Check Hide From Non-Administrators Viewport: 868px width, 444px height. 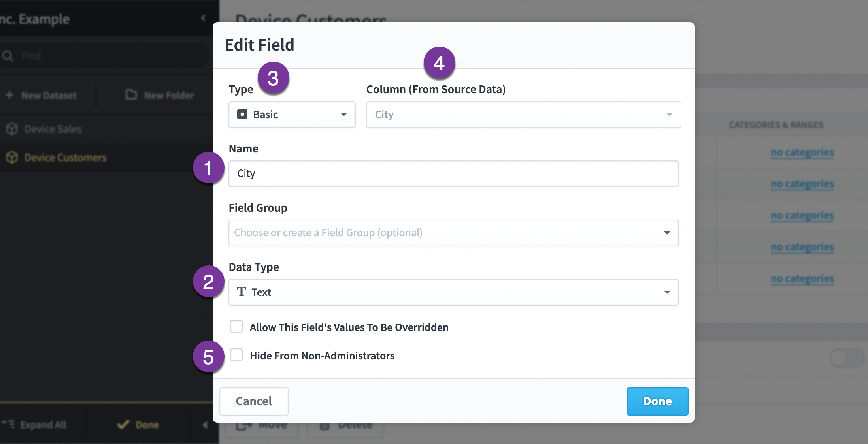(236, 355)
